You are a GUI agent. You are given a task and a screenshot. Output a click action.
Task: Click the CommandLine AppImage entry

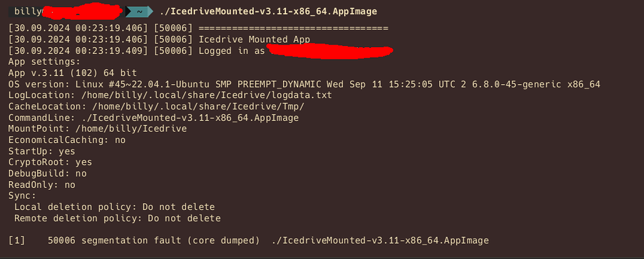click(x=153, y=118)
